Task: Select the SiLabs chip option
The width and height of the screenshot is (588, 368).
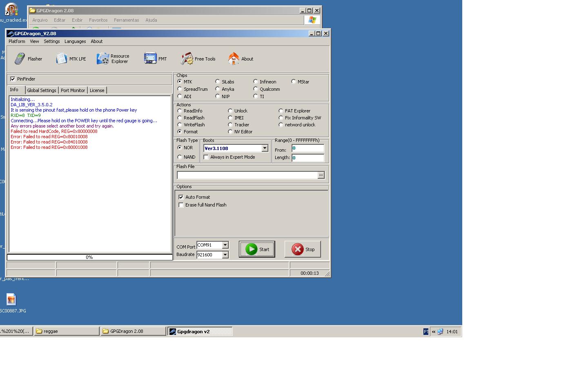Action: [x=218, y=82]
